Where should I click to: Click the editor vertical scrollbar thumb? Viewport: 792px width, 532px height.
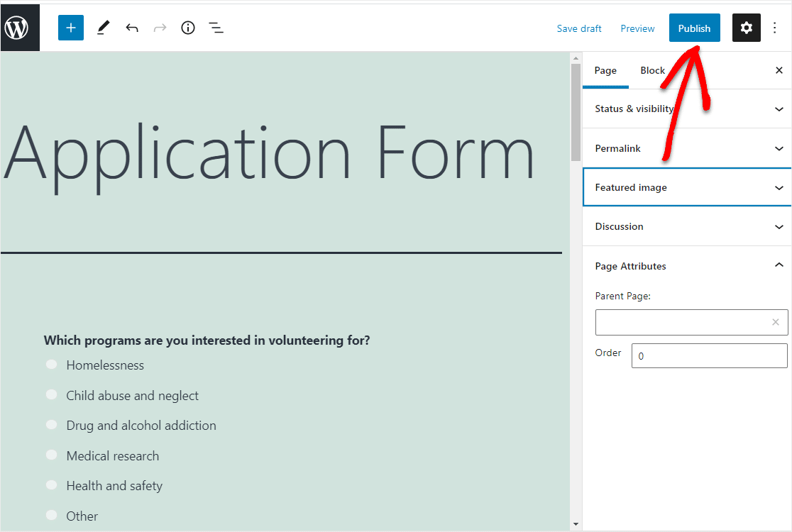[x=576, y=112]
